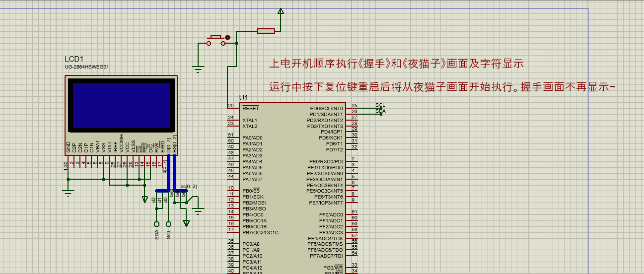Click the PB1/SCK pin label
The image size is (644, 274).
point(253,197)
